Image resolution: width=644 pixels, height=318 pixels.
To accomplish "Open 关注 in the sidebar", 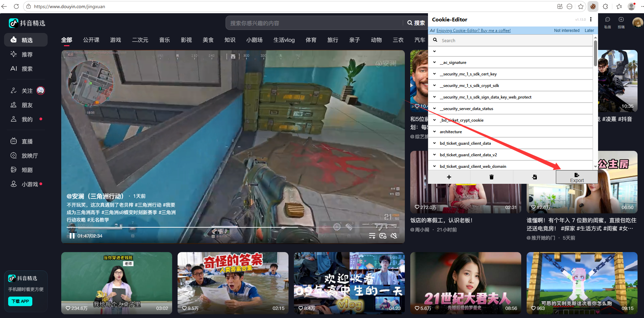I will (26, 91).
